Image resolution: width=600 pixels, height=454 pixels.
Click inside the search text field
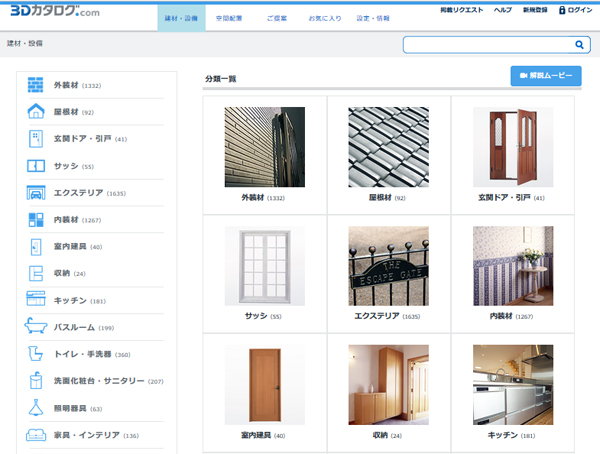[x=487, y=45]
